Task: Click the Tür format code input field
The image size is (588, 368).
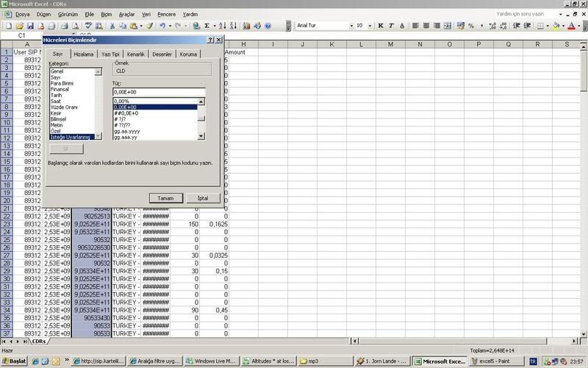Action: pos(159,92)
